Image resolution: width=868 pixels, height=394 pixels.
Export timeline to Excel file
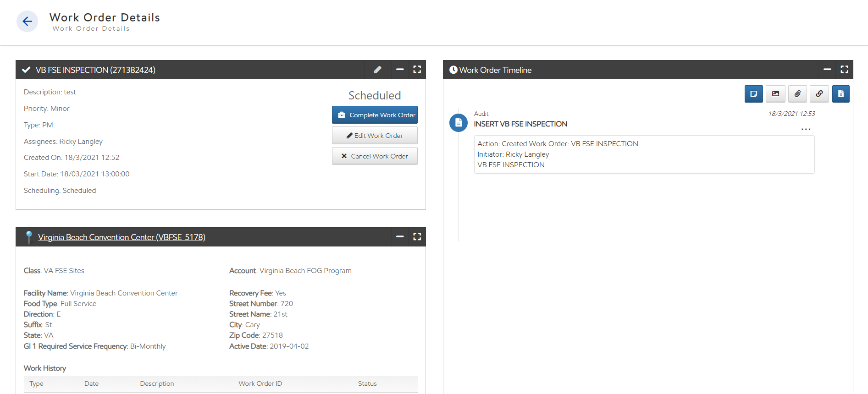tap(840, 94)
